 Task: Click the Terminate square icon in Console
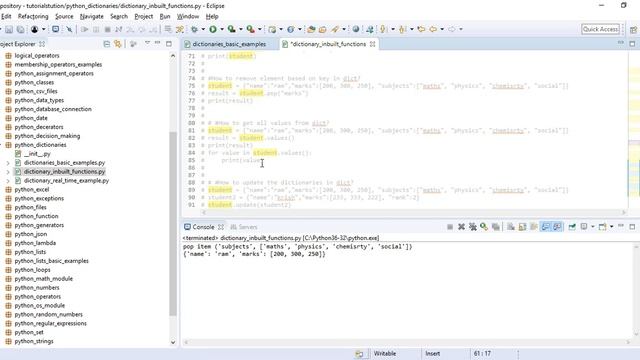click(450, 227)
